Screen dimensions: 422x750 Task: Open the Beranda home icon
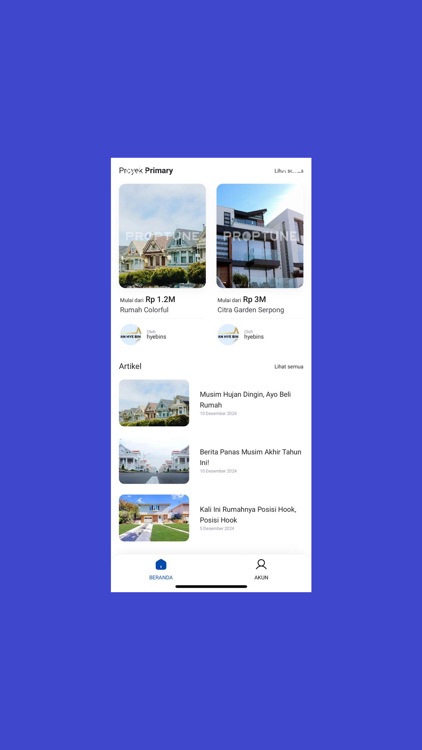161,564
